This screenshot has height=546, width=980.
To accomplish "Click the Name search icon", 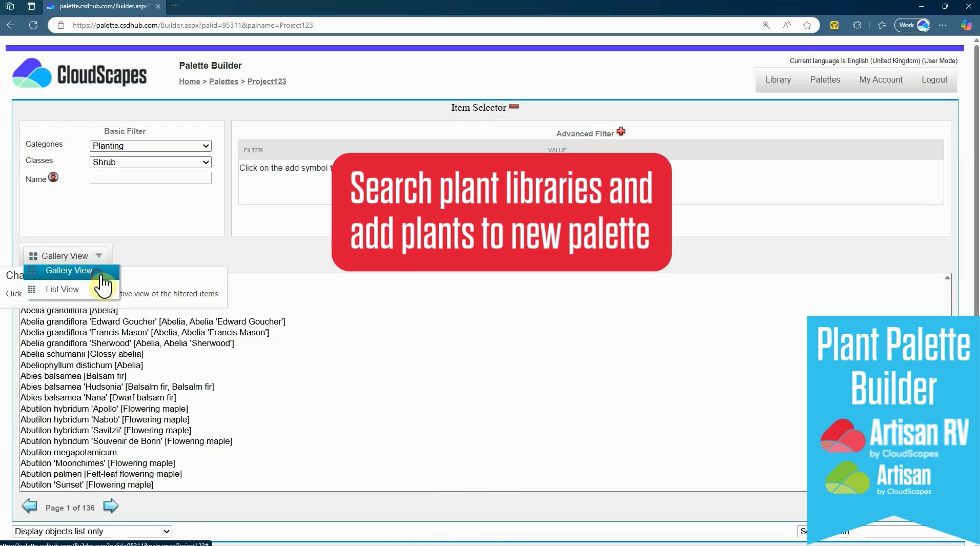I will click(53, 177).
